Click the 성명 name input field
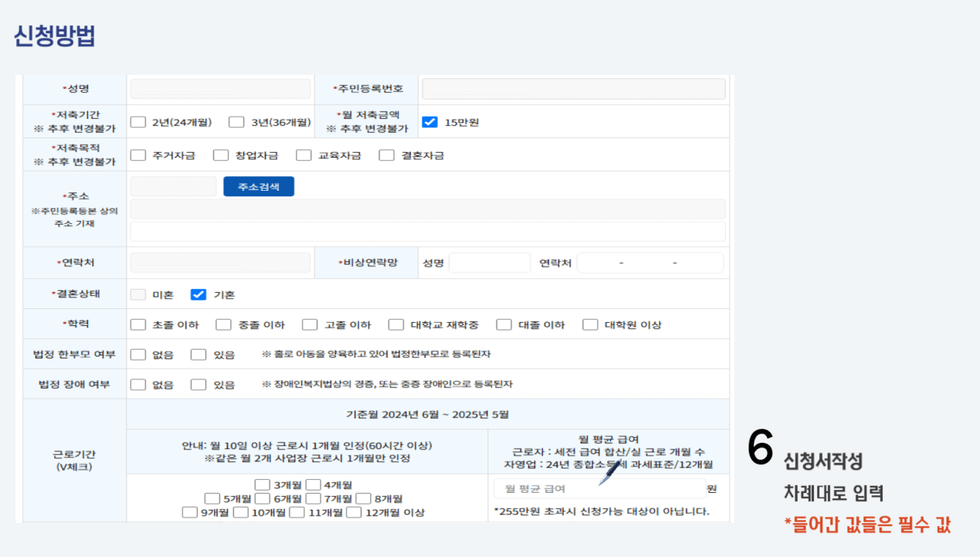This screenshot has height=557, width=980. tap(219, 88)
